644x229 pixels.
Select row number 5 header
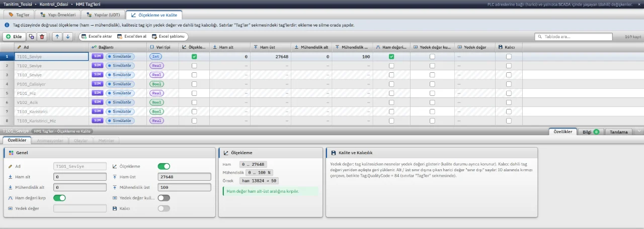pyautogui.click(x=7, y=93)
